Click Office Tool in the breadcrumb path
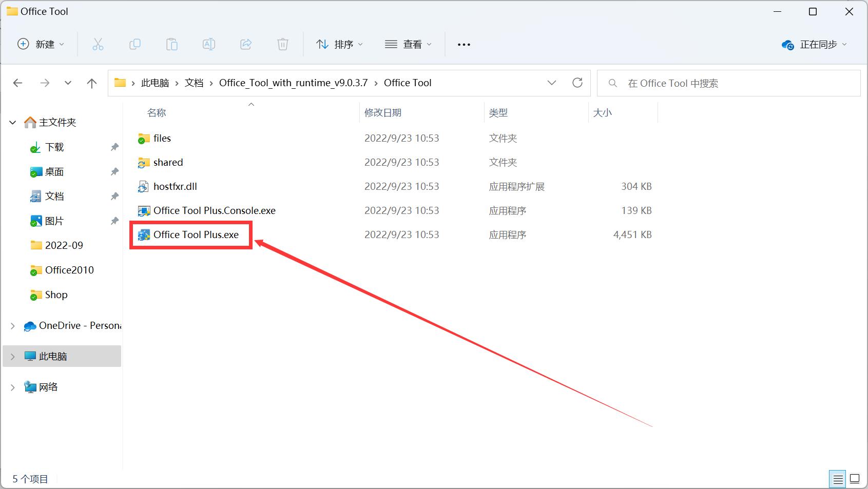 click(x=408, y=83)
